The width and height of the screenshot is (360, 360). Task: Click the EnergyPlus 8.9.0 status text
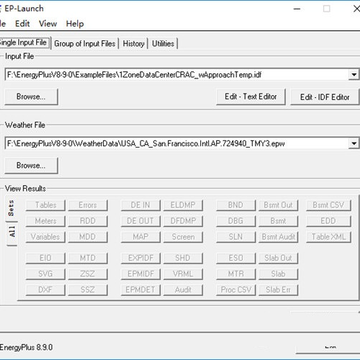26,347
